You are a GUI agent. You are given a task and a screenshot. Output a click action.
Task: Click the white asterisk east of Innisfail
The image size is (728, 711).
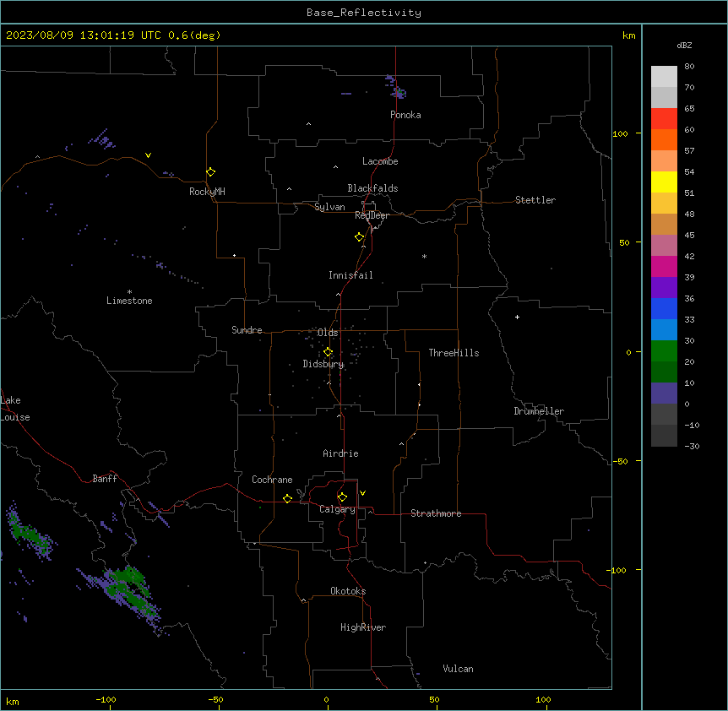[x=424, y=256]
